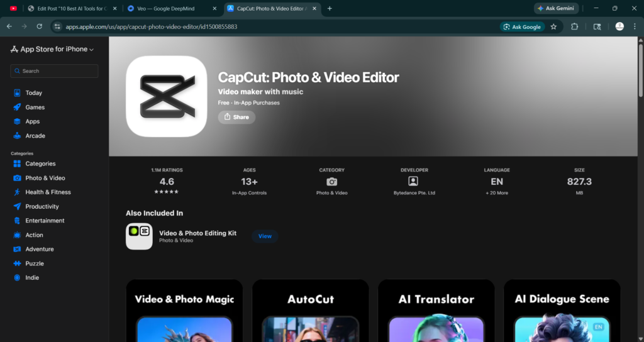644x342 pixels.
Task: Click the Bytedance Pte. Ltd developer link
Action: point(414,193)
